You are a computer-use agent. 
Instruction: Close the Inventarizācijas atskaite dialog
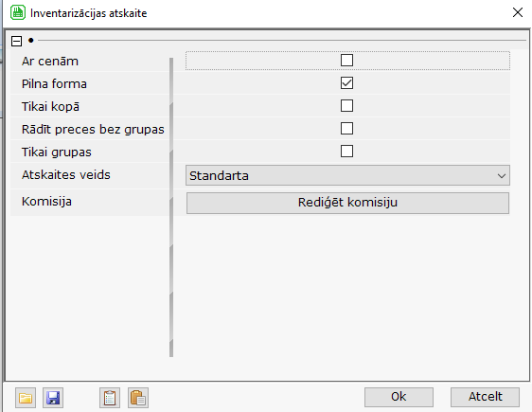[518, 12]
